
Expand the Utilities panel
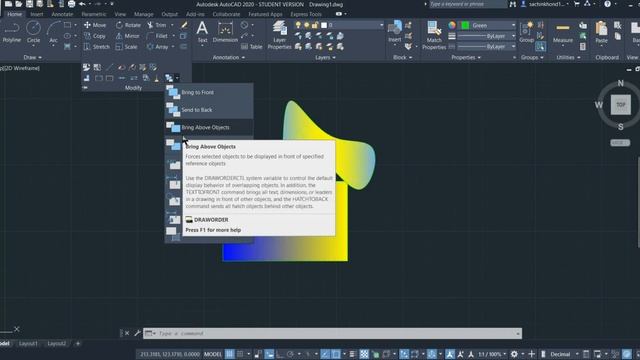568,58
